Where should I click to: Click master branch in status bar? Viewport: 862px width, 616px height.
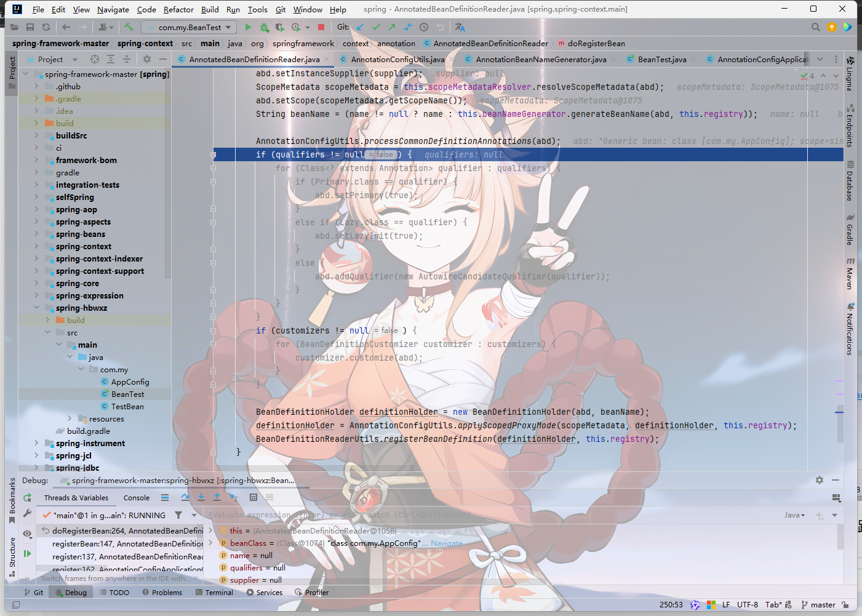coord(818,604)
